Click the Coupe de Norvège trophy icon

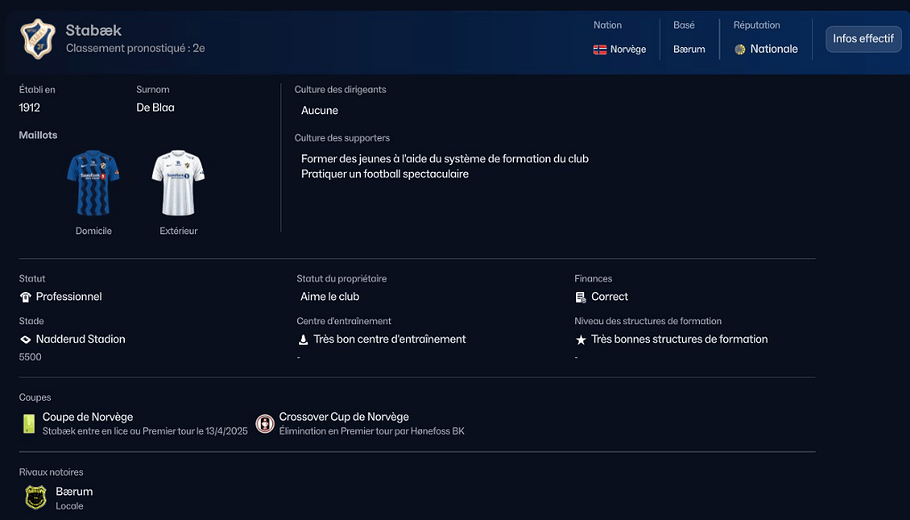pos(29,424)
